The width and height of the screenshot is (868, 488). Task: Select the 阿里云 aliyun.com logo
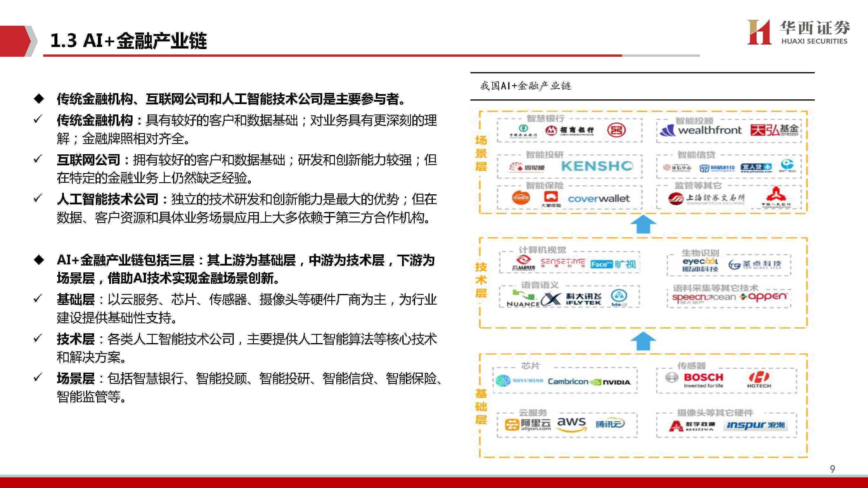[528, 424]
